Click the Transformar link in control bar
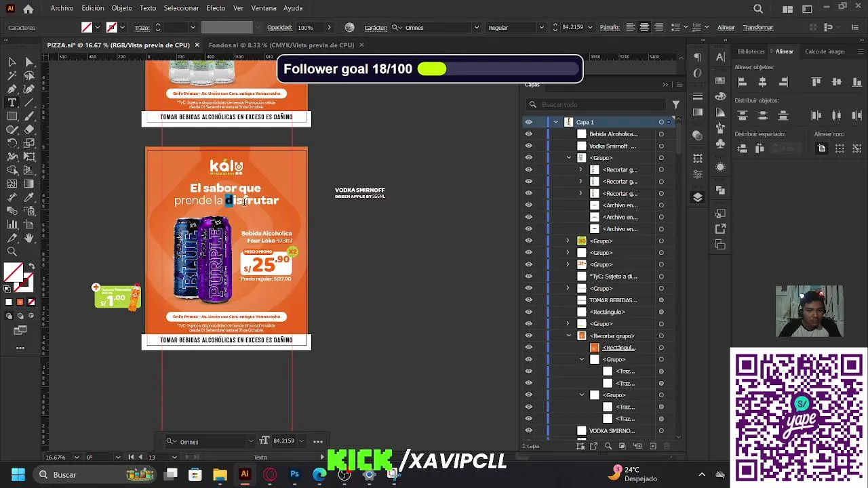The height and width of the screenshot is (488, 868). tap(758, 28)
